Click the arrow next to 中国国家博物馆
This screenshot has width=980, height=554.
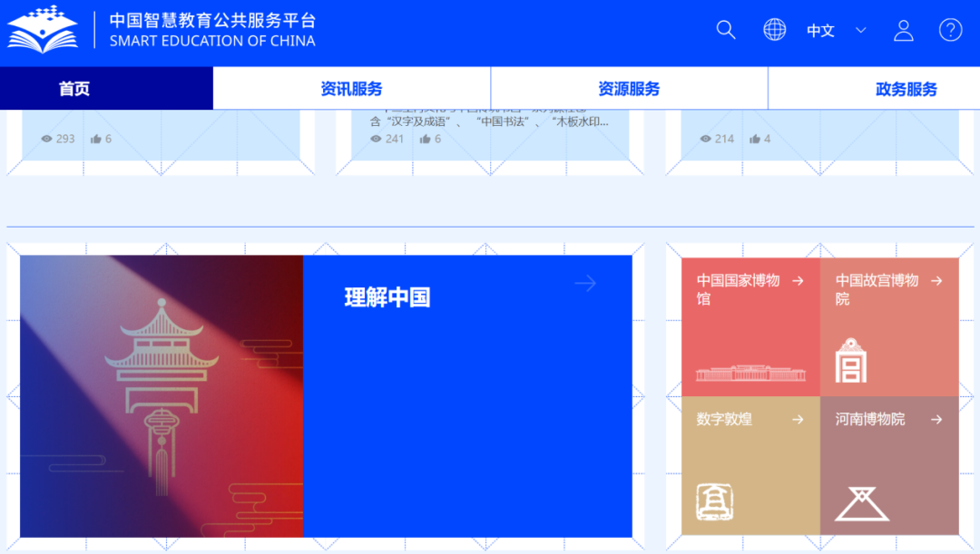click(799, 281)
